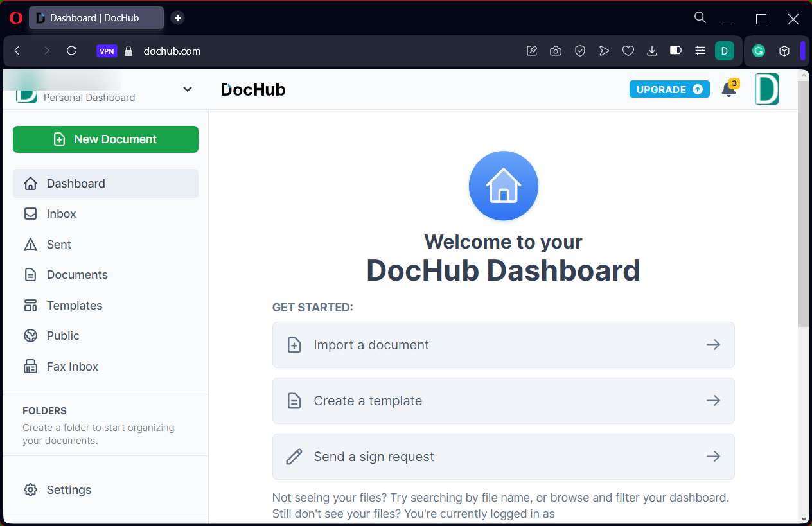Choose Import a document
This screenshot has width=812, height=526.
503,345
